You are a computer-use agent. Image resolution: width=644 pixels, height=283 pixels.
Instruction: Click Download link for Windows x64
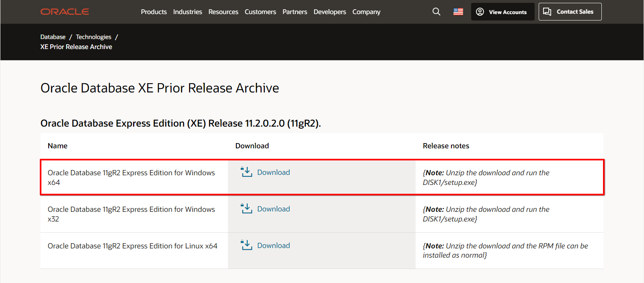[x=273, y=172]
